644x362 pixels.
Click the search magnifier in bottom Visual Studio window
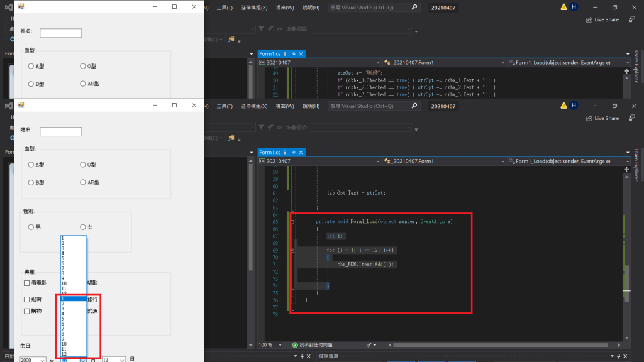(x=414, y=106)
